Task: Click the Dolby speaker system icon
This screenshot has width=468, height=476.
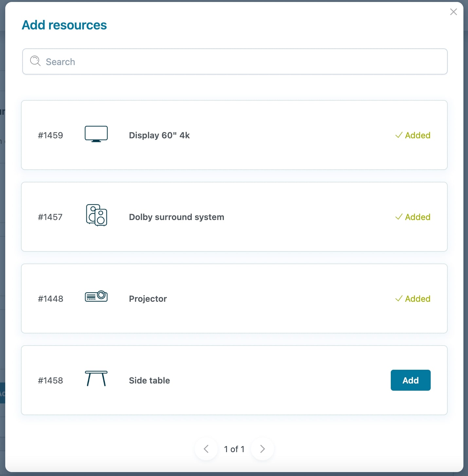Action: point(97,215)
